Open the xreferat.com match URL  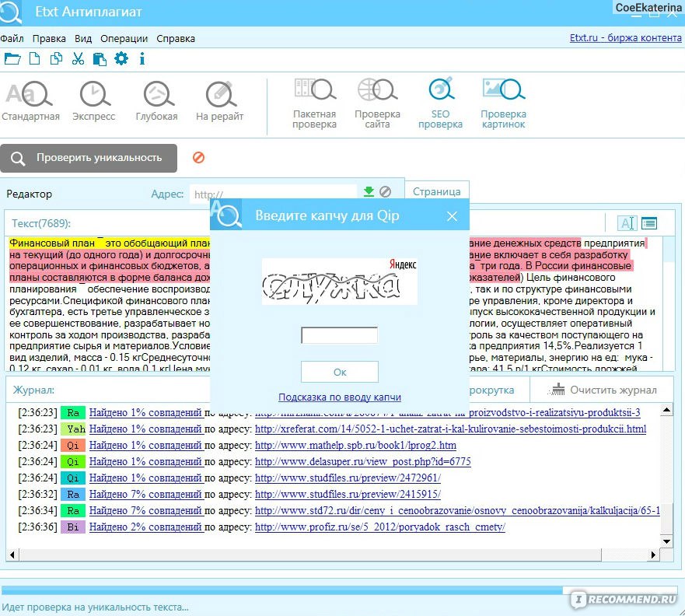click(450, 429)
